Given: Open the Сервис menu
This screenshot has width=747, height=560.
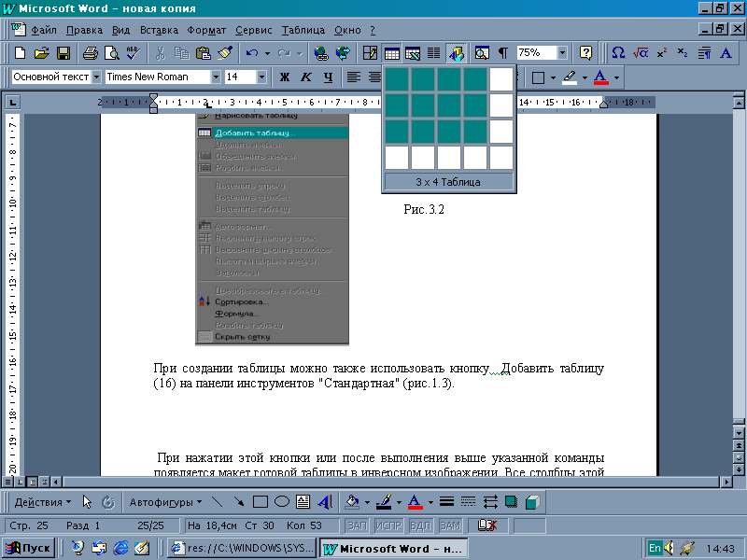Looking at the screenshot, I should (253, 30).
